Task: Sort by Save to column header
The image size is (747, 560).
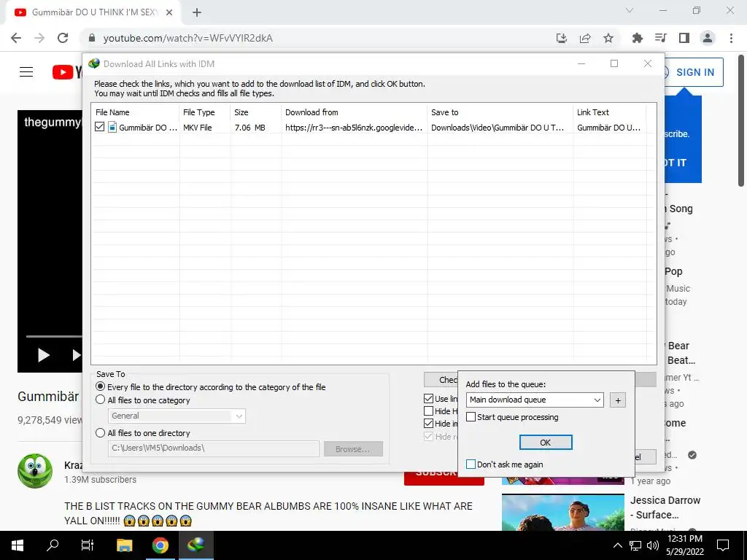Action: click(500, 112)
